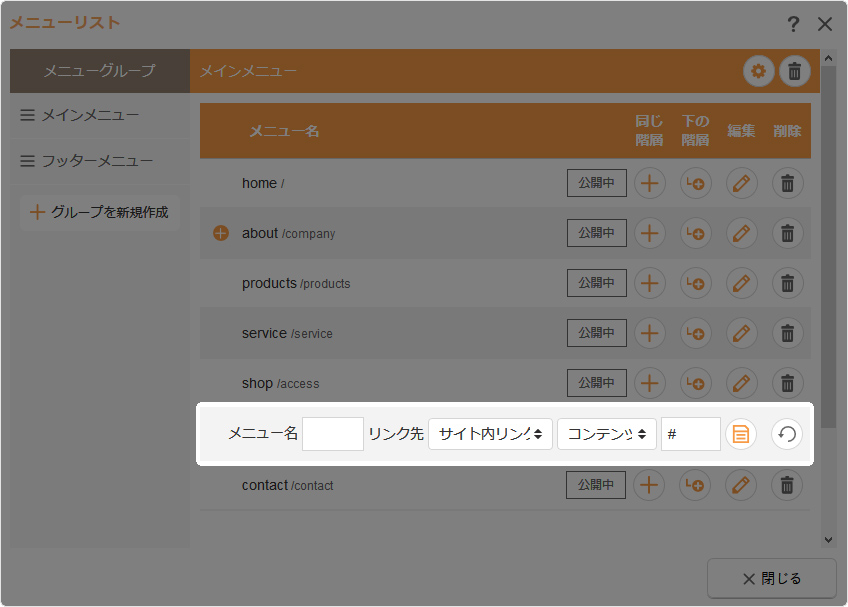
Task: Add same-level item after service row
Action: (x=650, y=333)
